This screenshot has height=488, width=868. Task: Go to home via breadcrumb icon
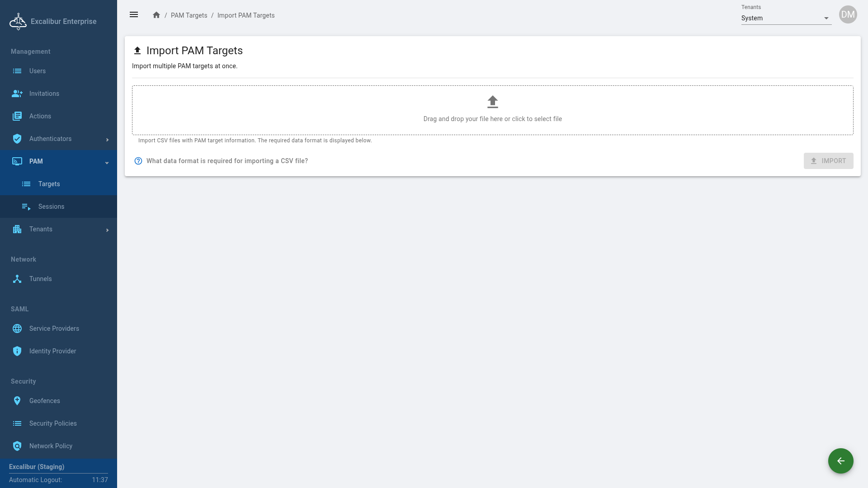coord(156,15)
